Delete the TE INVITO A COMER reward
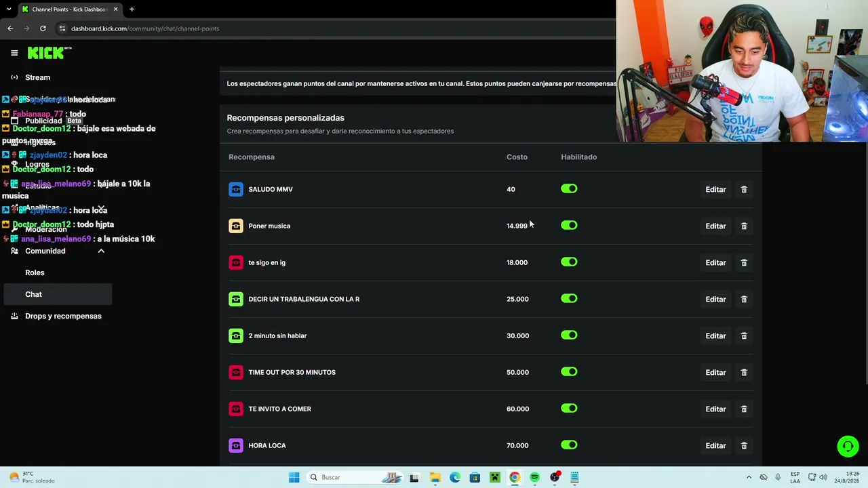 pyautogui.click(x=744, y=409)
